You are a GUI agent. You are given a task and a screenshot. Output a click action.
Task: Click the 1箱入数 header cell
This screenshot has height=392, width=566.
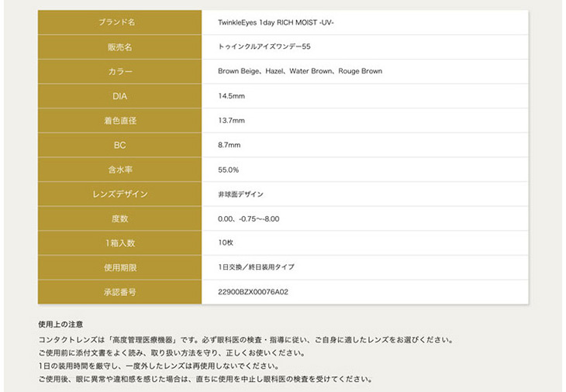pos(119,243)
